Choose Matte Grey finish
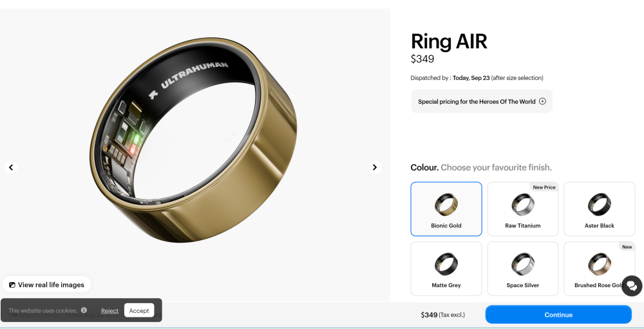644x329 pixels. coord(446,268)
